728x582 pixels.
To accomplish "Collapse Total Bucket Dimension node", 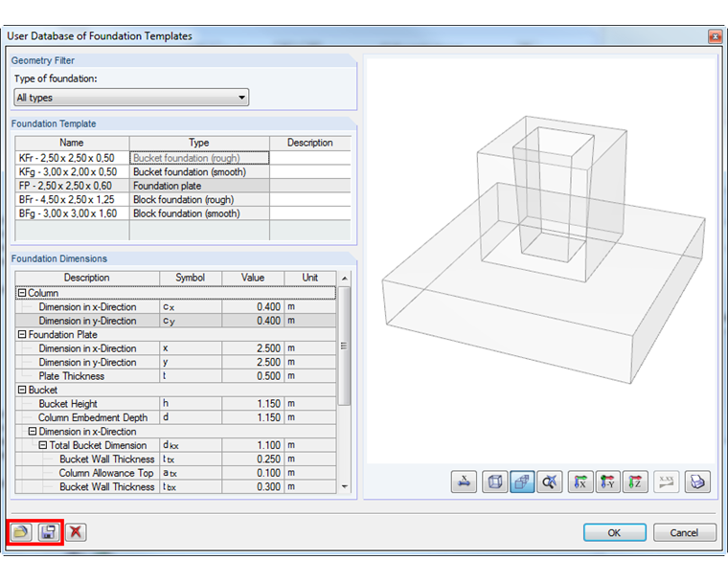I will tap(43, 445).
